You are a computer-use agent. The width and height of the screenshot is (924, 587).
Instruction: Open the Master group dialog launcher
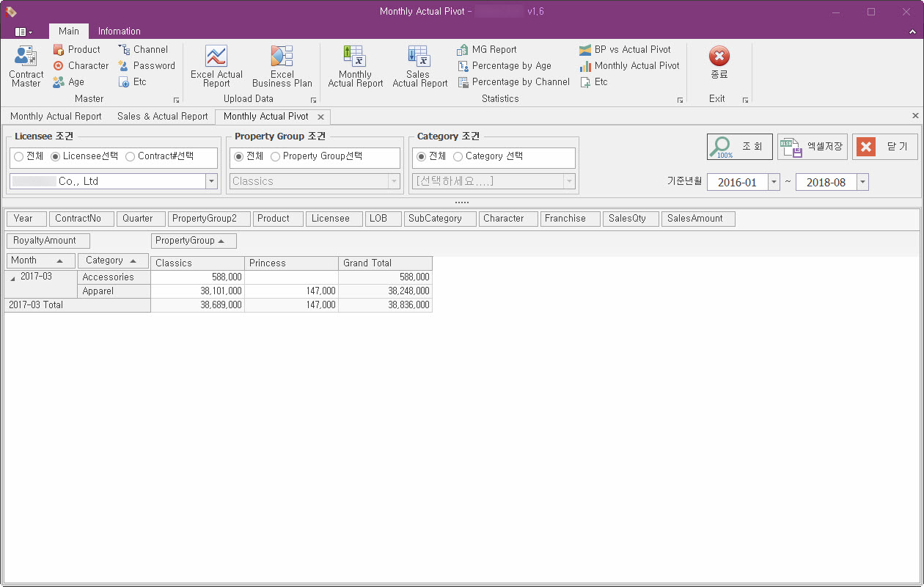point(176,100)
